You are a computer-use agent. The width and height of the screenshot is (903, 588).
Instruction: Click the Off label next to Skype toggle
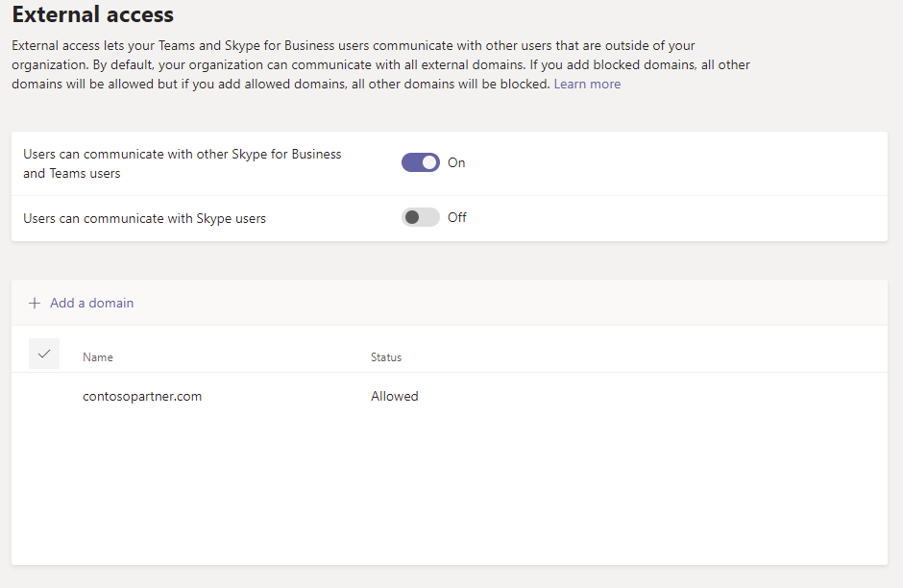[457, 218]
